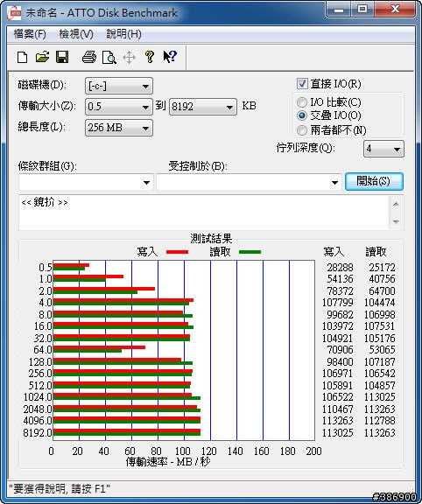Save results with the floppy disk icon

[x=62, y=57]
